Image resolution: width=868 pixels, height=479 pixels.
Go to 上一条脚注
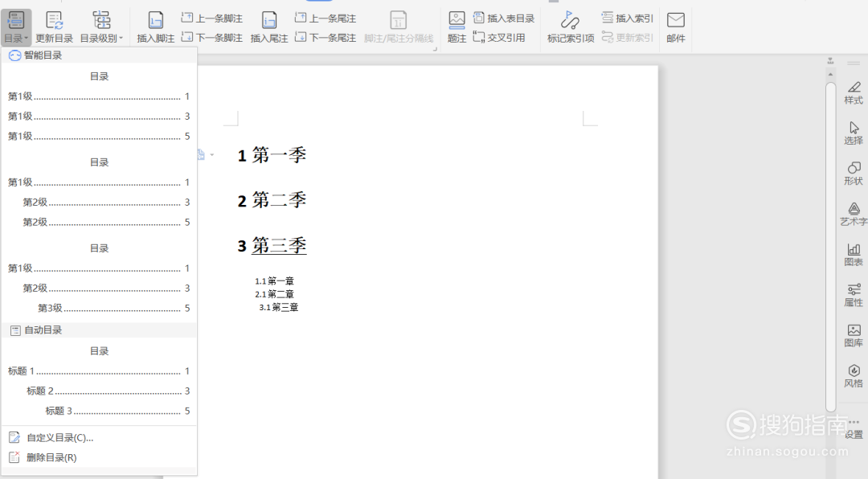pyautogui.click(x=212, y=18)
